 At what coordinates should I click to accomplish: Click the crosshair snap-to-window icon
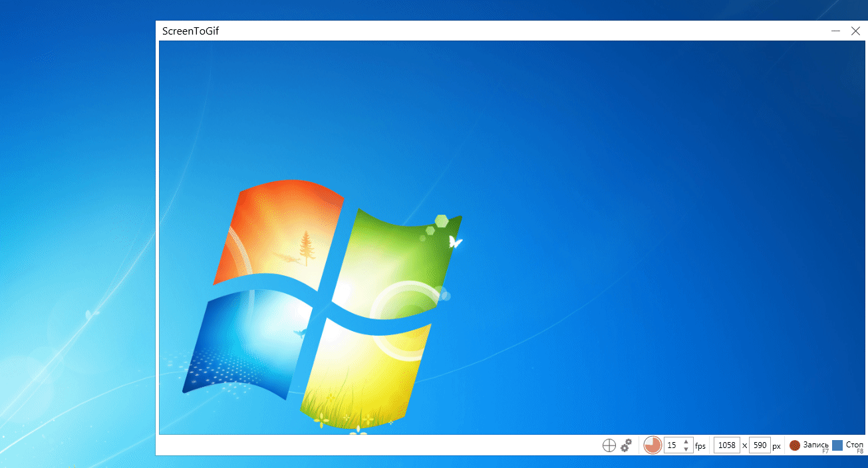[x=609, y=445]
